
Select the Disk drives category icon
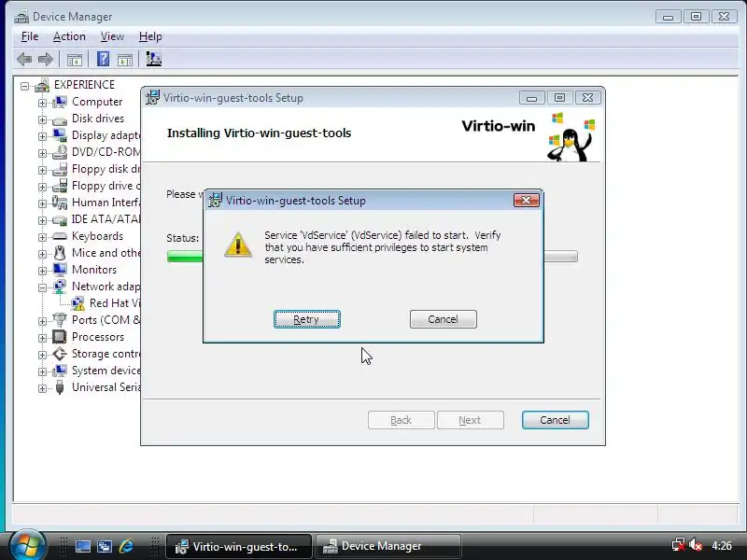tap(60, 119)
